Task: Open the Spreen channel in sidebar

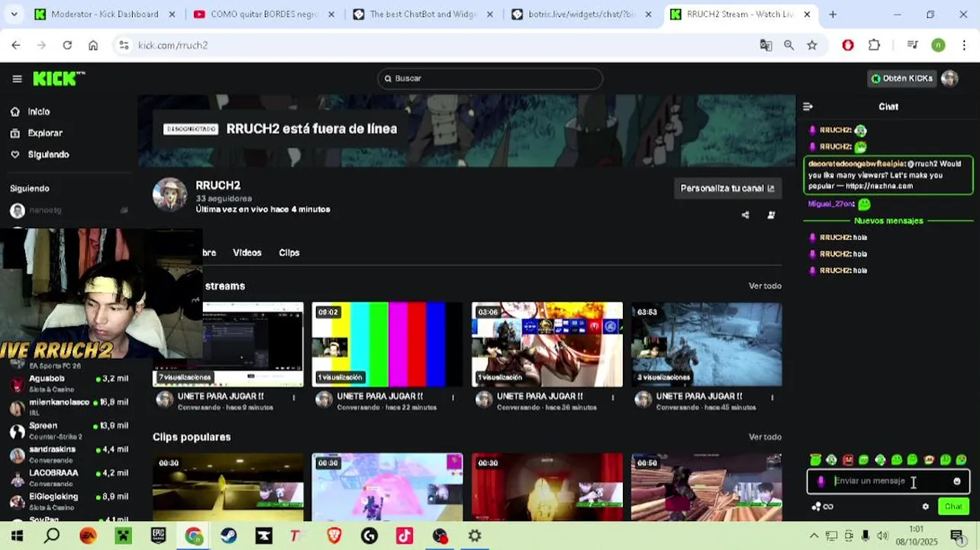Action: [69, 430]
